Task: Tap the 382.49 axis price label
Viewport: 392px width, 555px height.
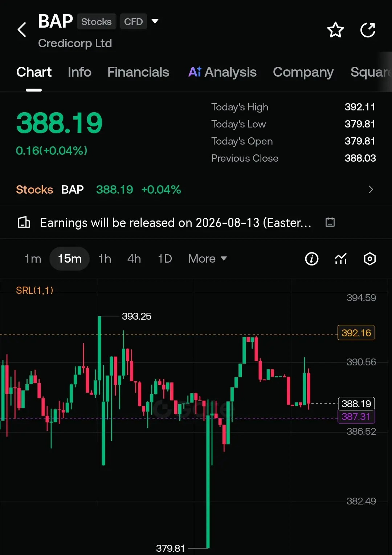Action: [361, 501]
